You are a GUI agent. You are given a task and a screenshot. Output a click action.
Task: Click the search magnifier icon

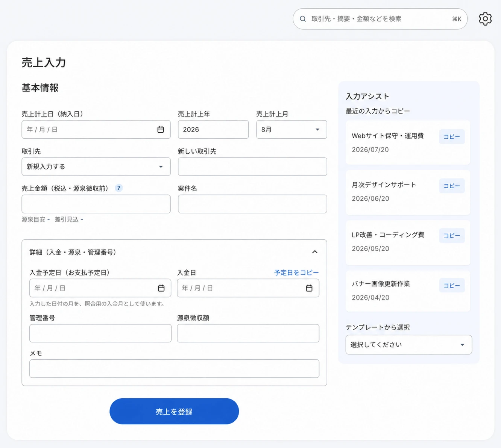click(303, 19)
